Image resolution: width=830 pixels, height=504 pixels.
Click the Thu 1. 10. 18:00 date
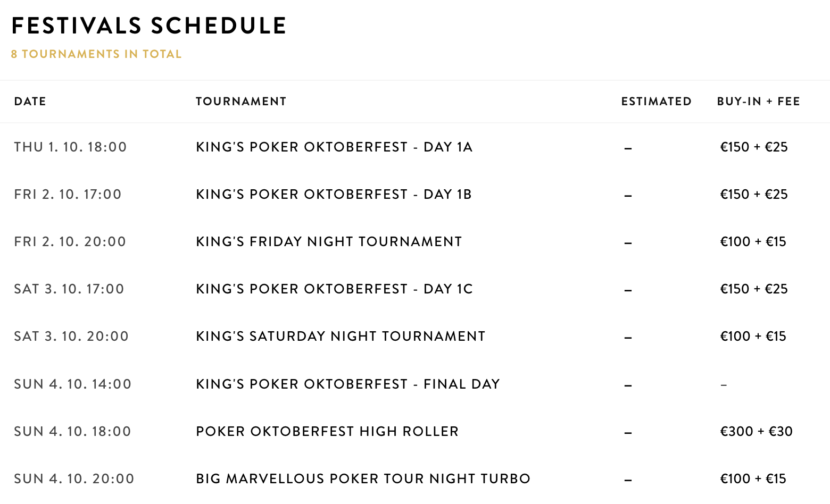(x=70, y=147)
